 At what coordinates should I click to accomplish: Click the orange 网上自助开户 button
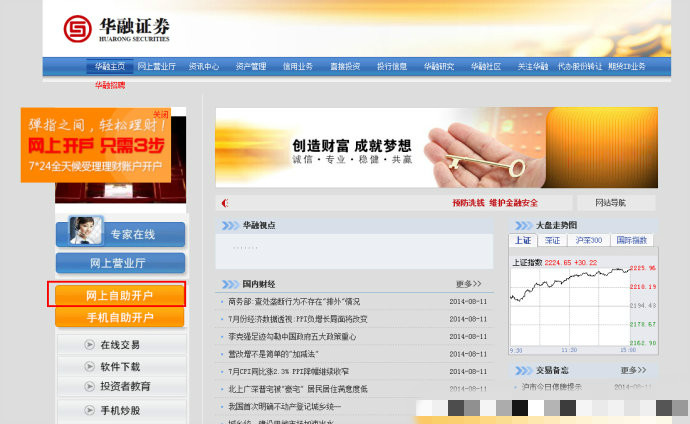tap(120, 295)
